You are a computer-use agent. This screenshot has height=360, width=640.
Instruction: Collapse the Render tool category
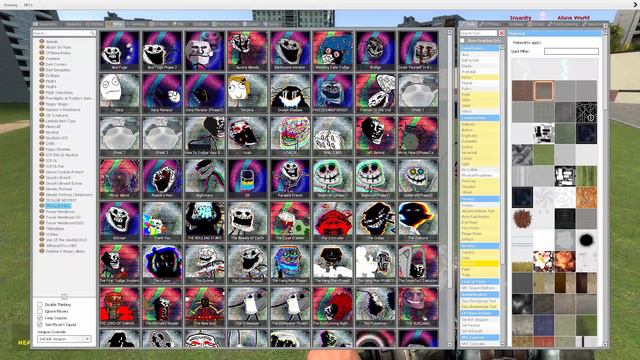pyautogui.click(x=480, y=246)
